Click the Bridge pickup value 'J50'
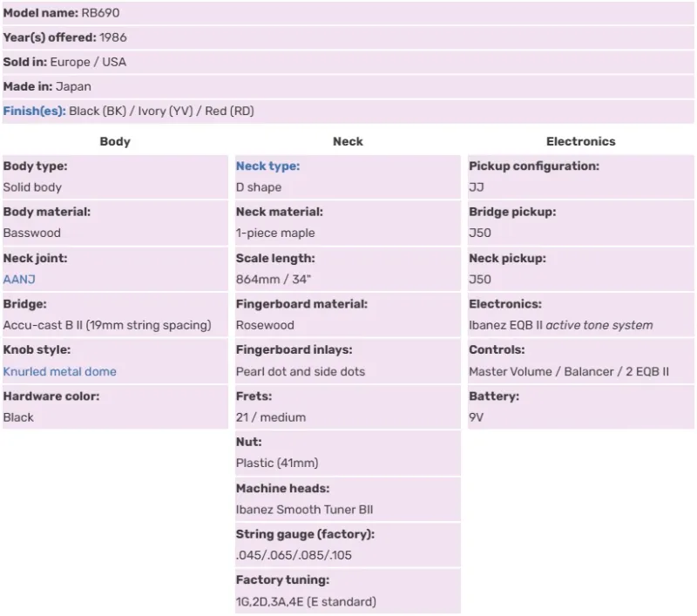697x616 pixels. point(480,233)
